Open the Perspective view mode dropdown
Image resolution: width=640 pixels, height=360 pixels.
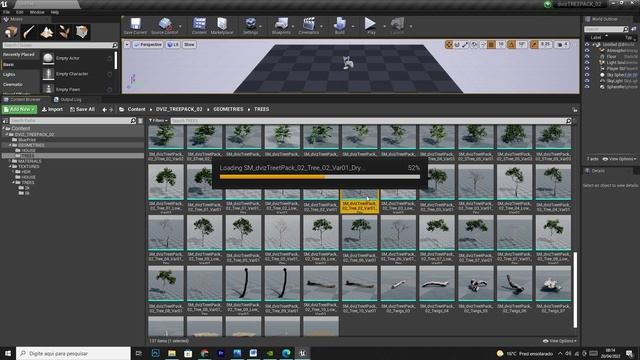point(148,44)
